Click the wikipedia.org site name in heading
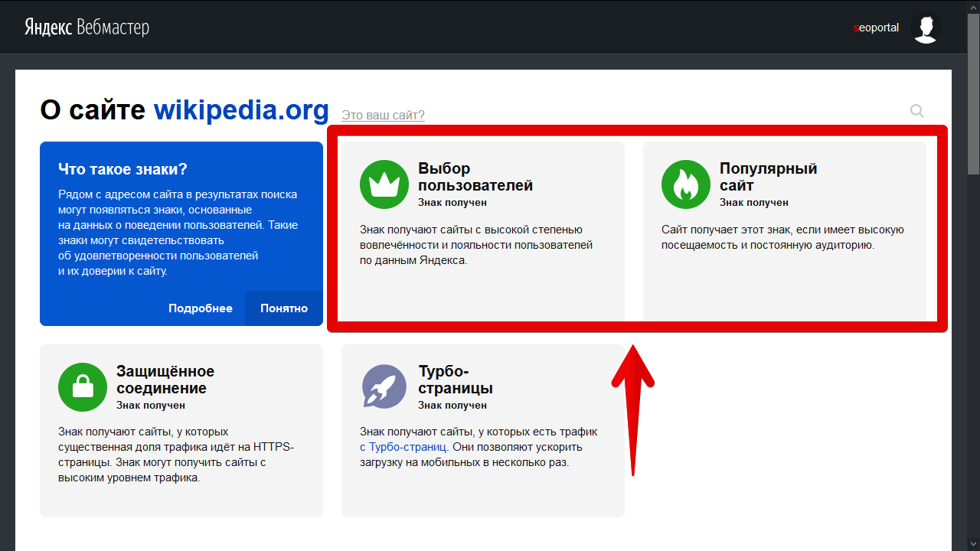The width and height of the screenshot is (980, 551). 241,110
